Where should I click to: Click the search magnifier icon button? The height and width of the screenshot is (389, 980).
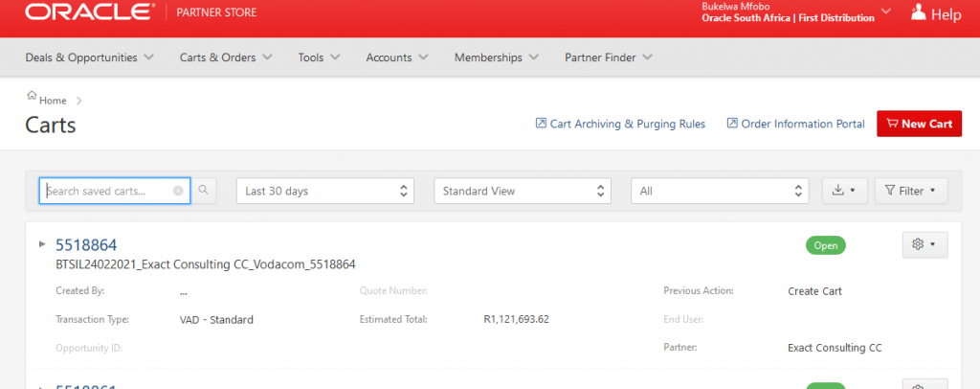(205, 191)
